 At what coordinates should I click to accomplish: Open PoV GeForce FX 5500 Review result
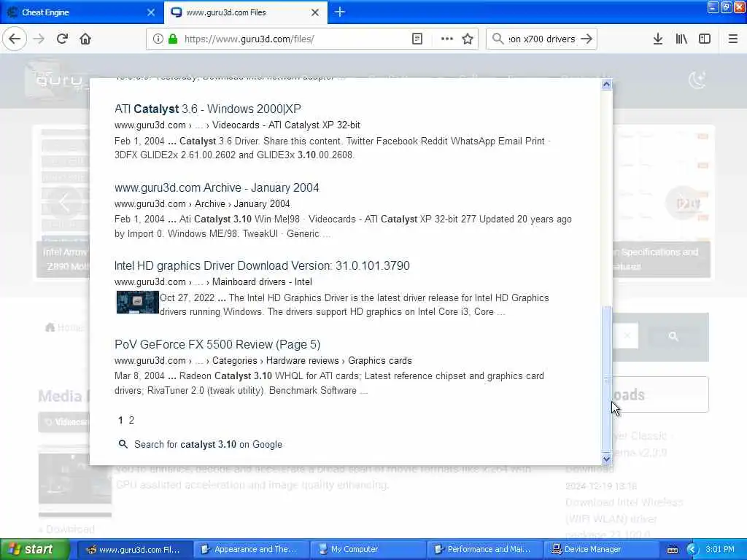click(217, 344)
